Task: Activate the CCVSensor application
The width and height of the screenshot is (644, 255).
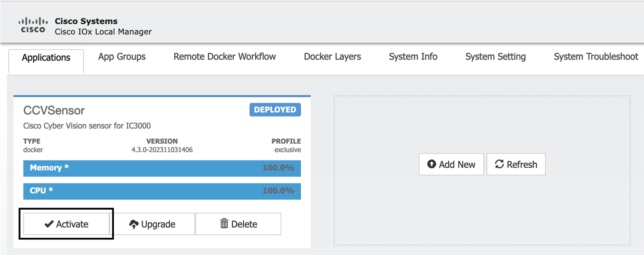Action: point(66,224)
